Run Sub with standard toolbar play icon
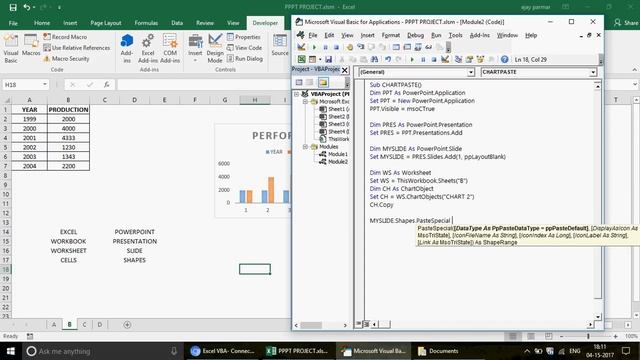 (412, 60)
